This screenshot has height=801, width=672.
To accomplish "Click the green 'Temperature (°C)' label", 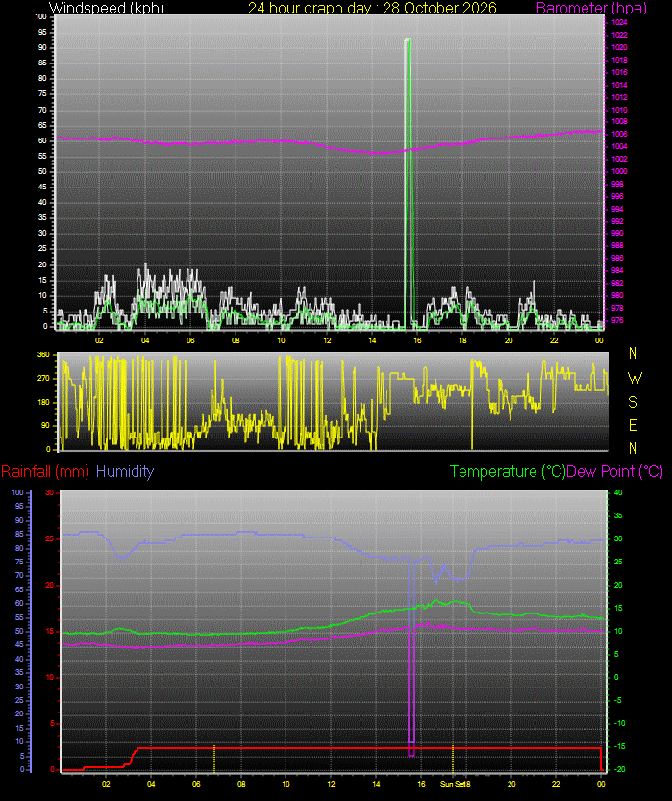I will tap(508, 471).
